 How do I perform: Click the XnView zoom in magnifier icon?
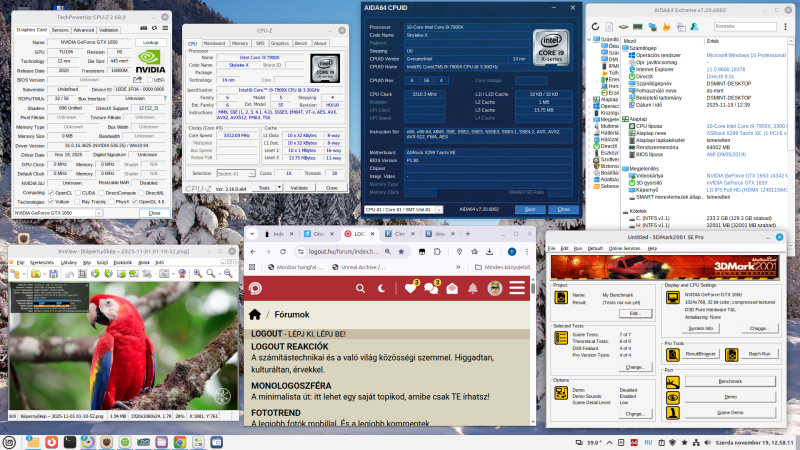[197, 274]
